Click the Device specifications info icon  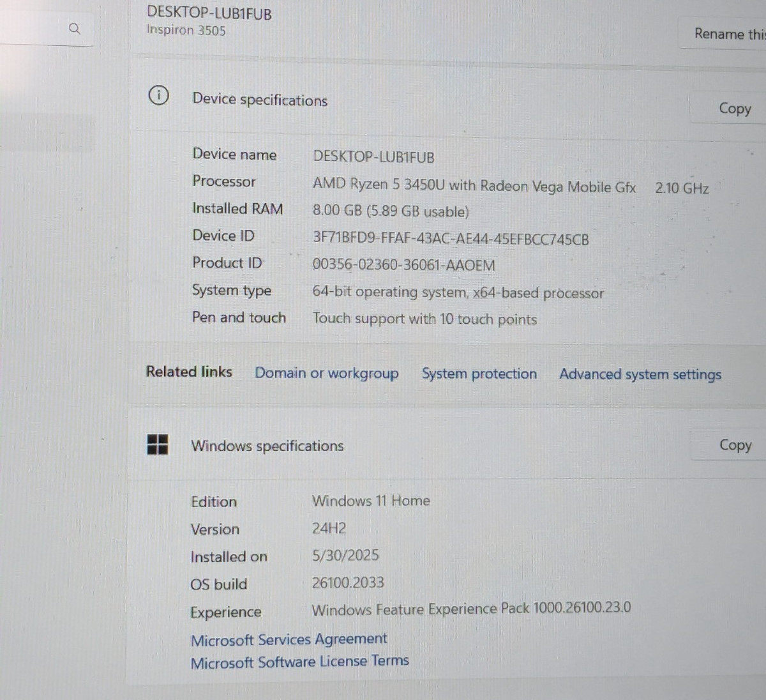(x=158, y=95)
